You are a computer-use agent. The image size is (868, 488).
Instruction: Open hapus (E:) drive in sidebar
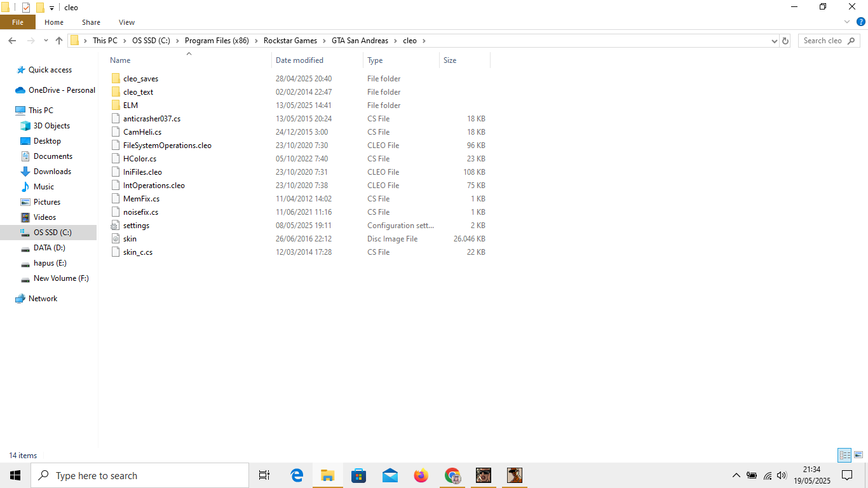[50, 263]
